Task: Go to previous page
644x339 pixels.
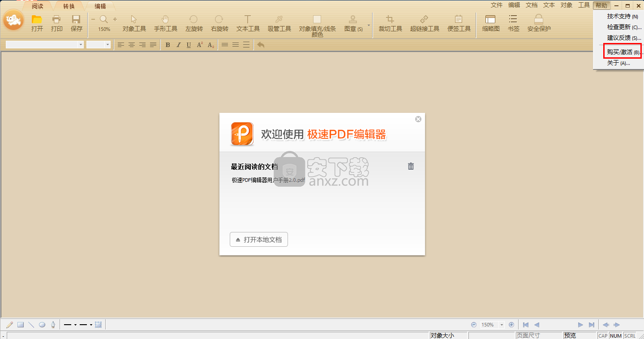Action: 537,325
